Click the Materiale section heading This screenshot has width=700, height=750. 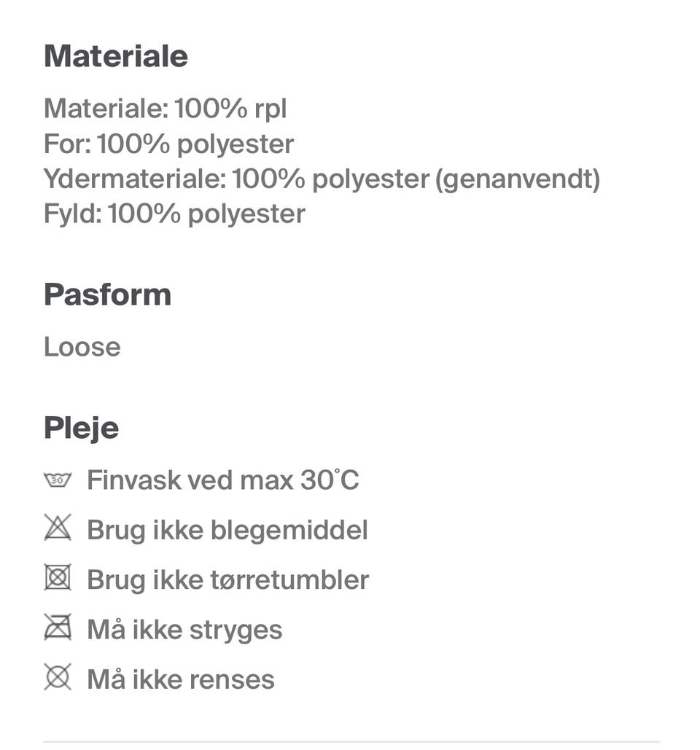(x=116, y=56)
